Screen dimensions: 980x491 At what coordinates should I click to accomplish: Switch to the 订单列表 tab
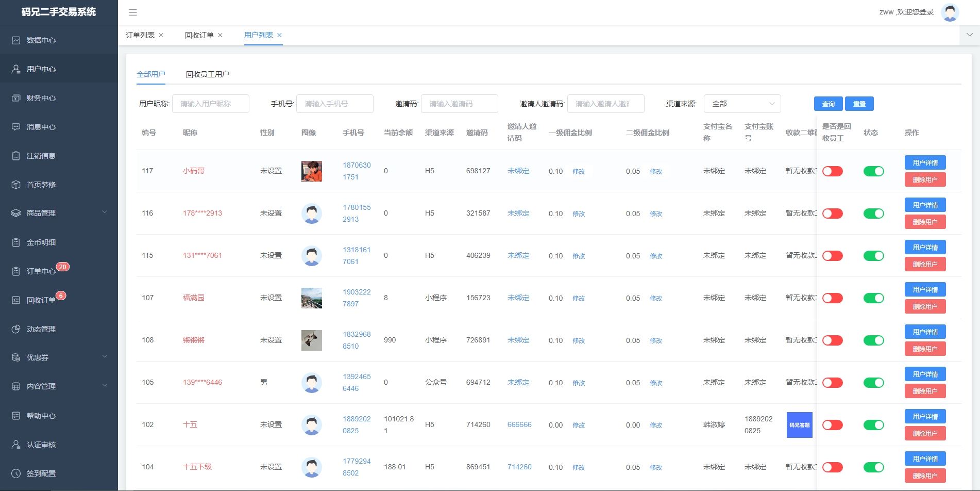(140, 35)
